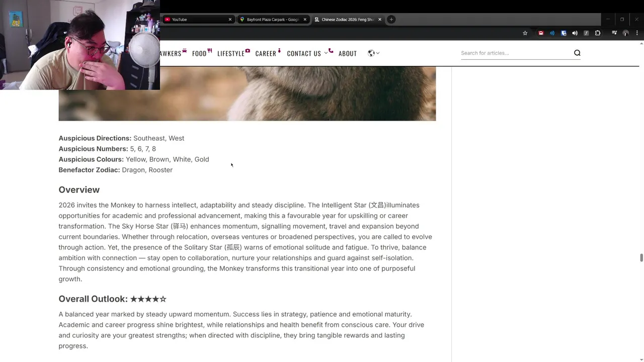Click the globe language icon
Image resolution: width=644 pixels, height=362 pixels.
point(371,53)
